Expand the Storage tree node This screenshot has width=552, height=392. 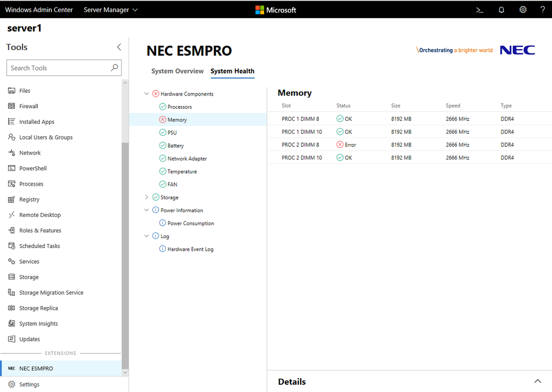(x=146, y=197)
